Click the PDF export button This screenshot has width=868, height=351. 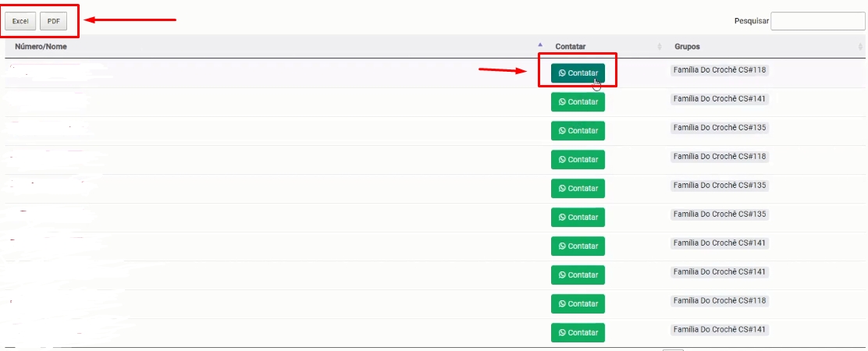pos(53,21)
